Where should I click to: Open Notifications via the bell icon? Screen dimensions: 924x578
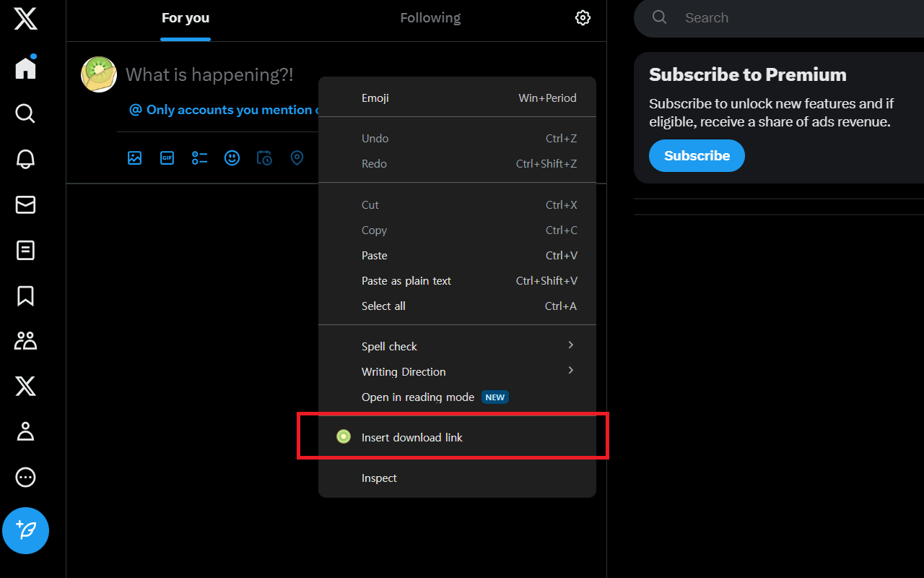click(25, 159)
